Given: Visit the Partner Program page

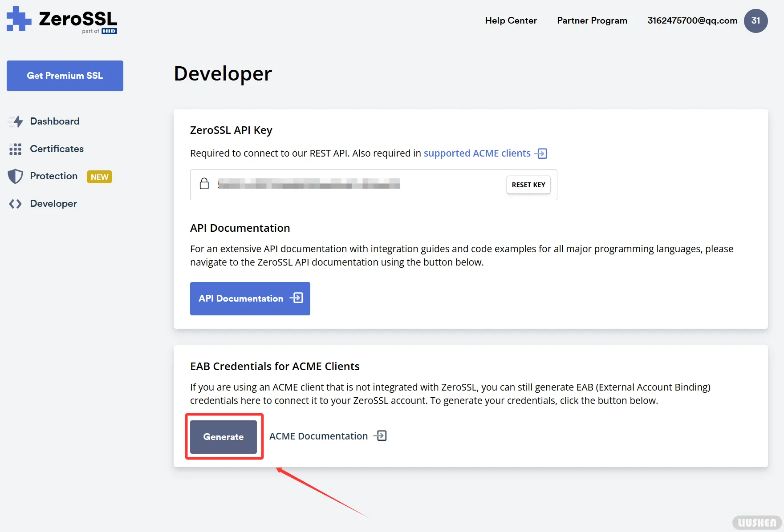Looking at the screenshot, I should 592,20.
